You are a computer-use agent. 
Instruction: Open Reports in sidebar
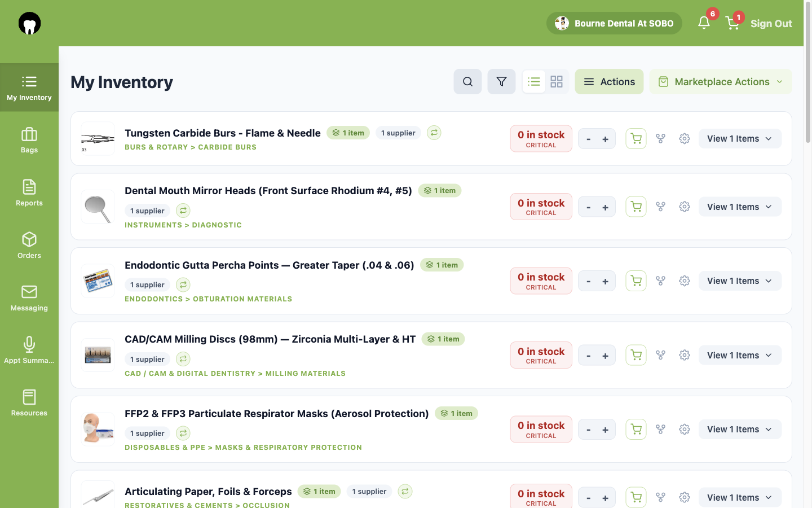29,193
